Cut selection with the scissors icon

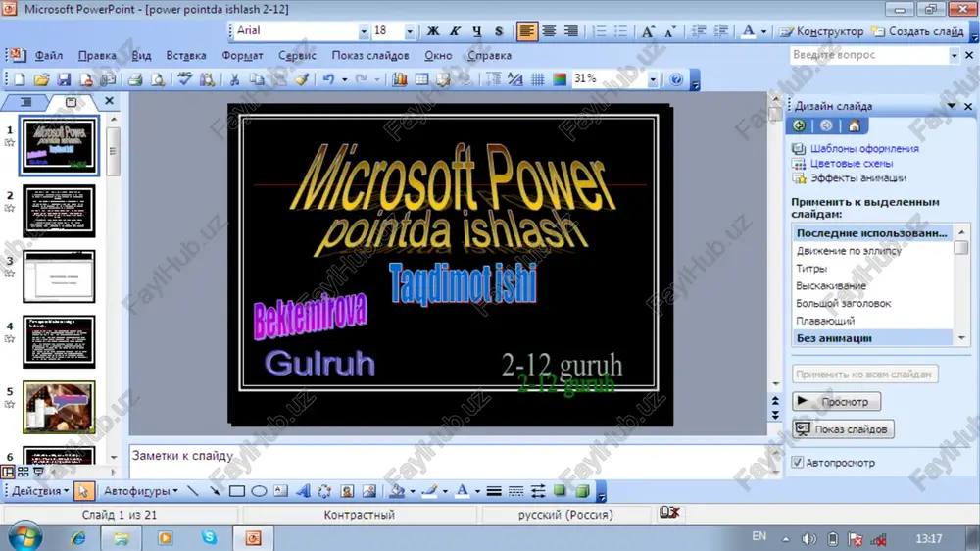234,79
